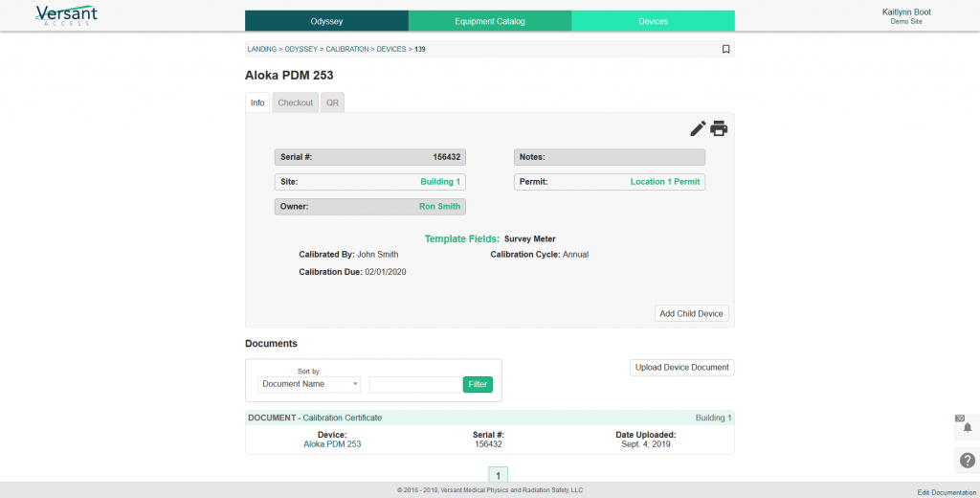This screenshot has width=980, height=498.
Task: Switch to the Info tab
Action: click(257, 102)
